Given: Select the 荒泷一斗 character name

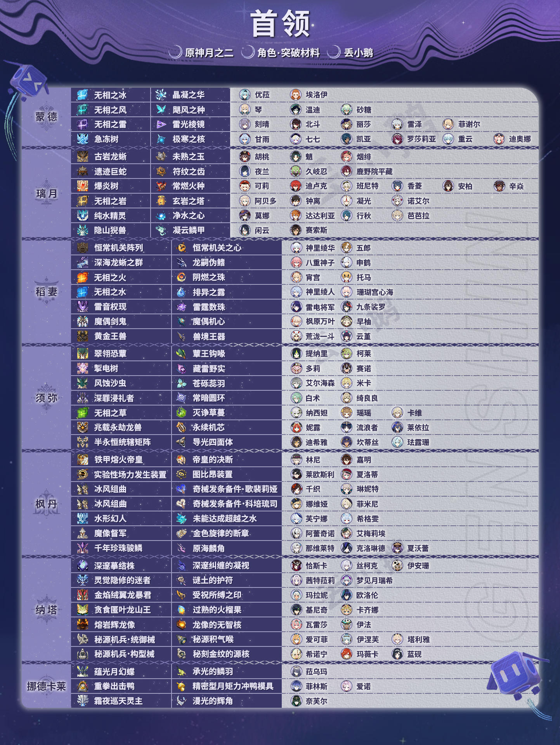Looking at the screenshot, I should point(320,336).
